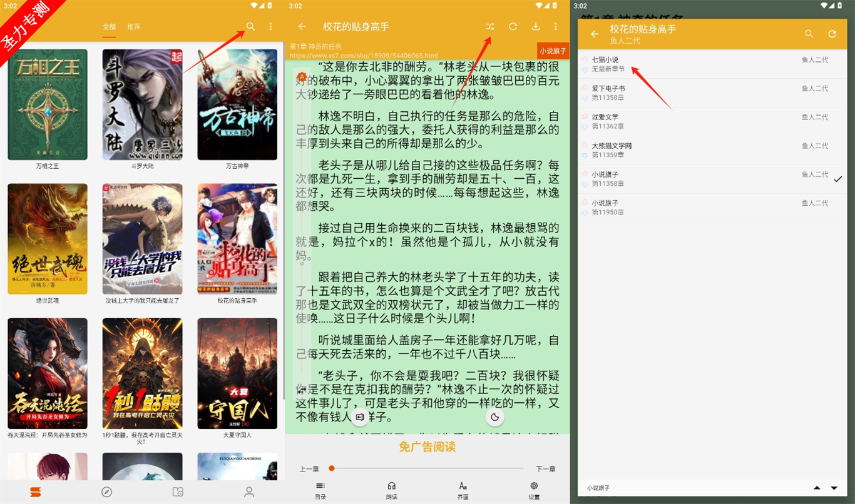Click the floating auto-page button
This screenshot has height=504, width=855.
(359, 416)
